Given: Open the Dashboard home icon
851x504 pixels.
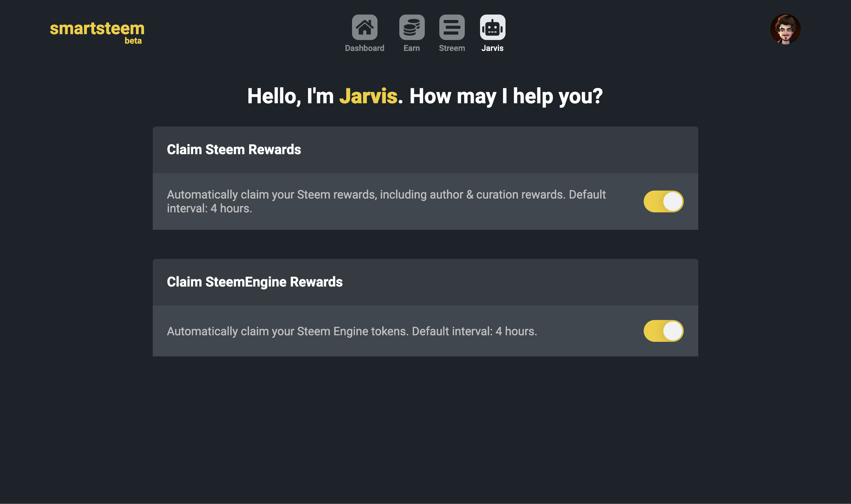Looking at the screenshot, I should pyautogui.click(x=364, y=27).
